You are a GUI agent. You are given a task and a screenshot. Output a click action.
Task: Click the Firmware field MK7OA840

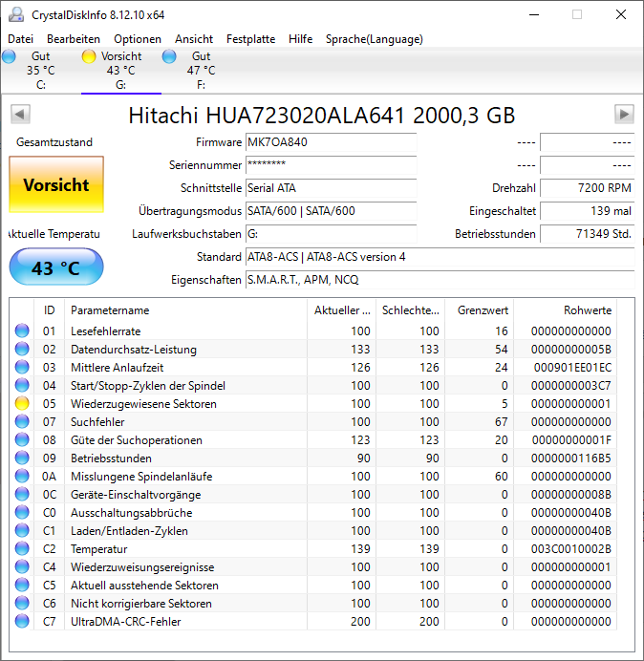coord(331,142)
